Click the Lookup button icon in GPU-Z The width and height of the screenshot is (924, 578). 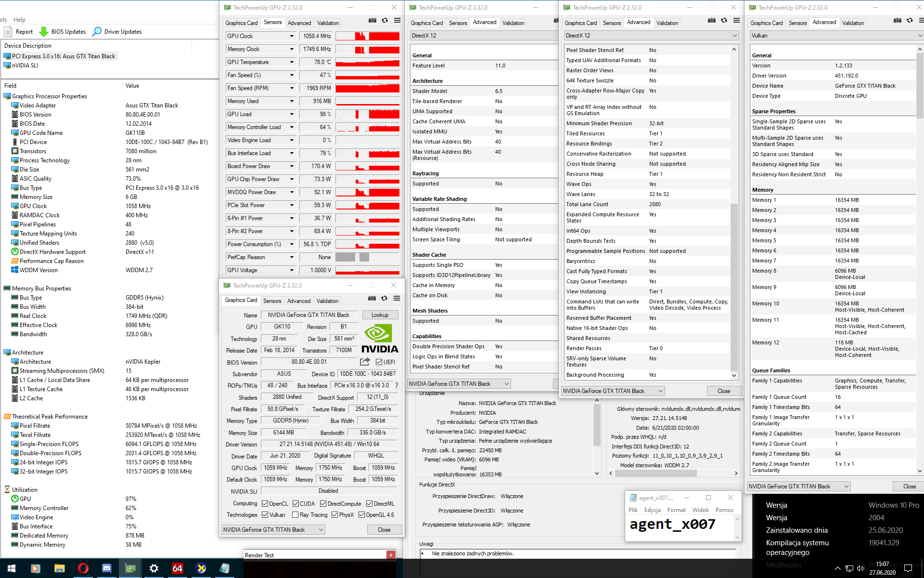click(x=381, y=315)
